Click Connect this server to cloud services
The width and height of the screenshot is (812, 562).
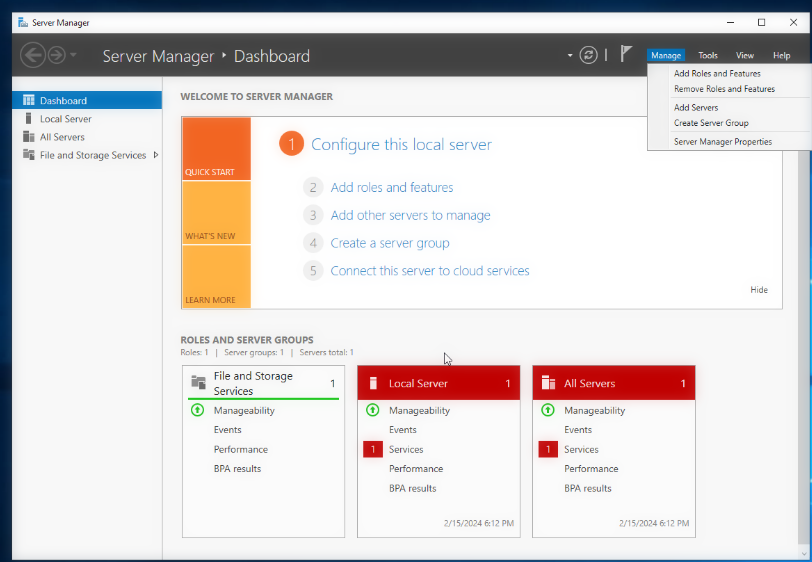click(430, 271)
